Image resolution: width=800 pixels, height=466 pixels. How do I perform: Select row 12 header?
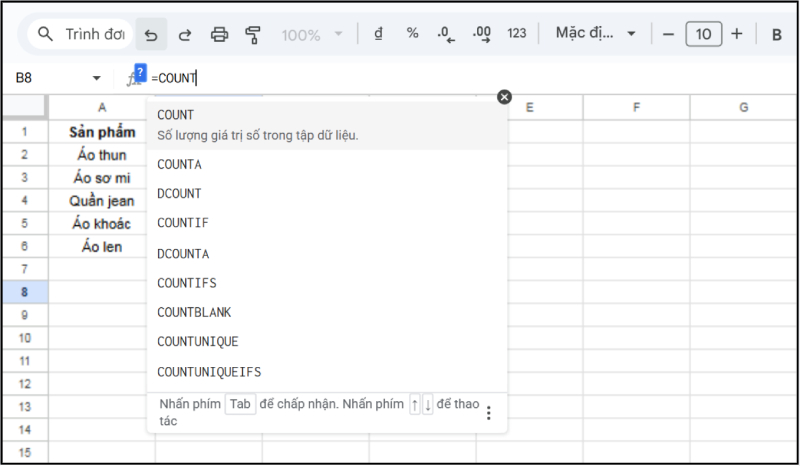click(25, 384)
